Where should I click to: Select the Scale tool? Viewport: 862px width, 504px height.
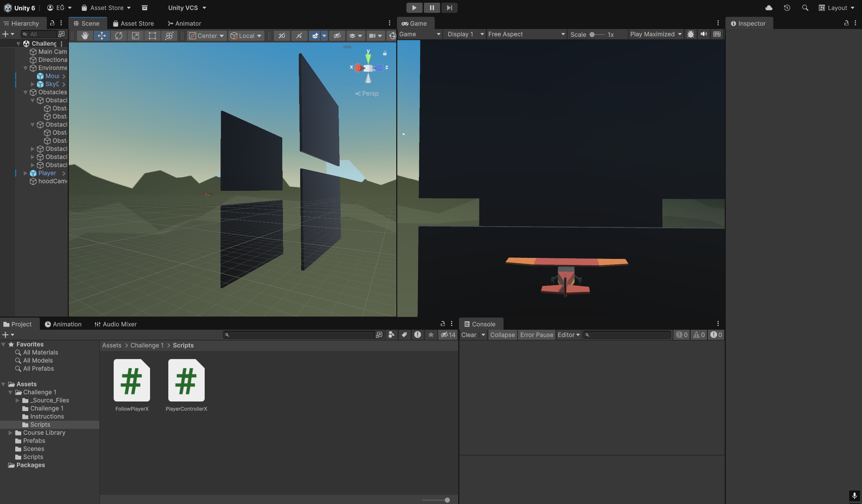tap(136, 35)
